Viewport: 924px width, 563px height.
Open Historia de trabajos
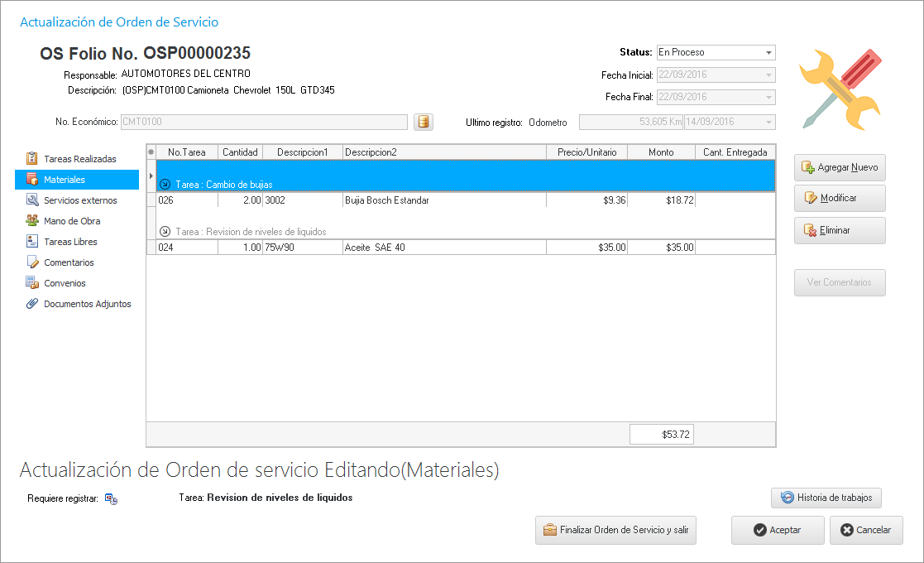(826, 498)
